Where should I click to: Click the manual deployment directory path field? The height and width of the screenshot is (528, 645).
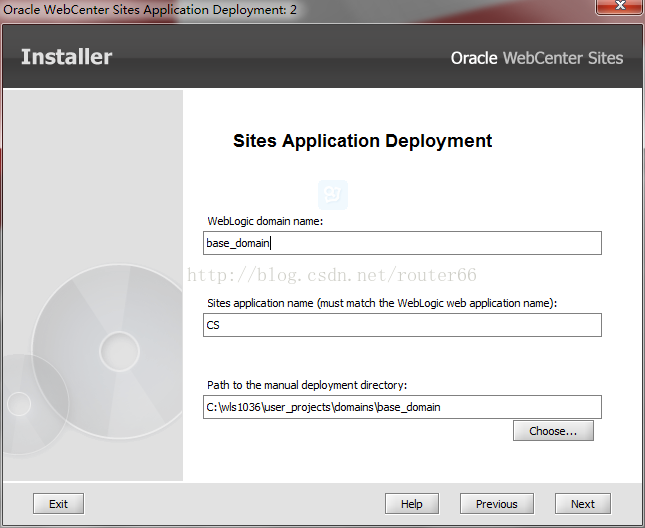pos(402,407)
